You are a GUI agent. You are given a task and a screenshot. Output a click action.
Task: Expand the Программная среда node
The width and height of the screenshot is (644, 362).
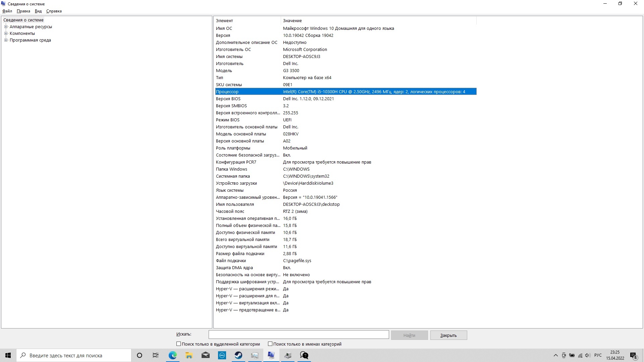click(6, 40)
